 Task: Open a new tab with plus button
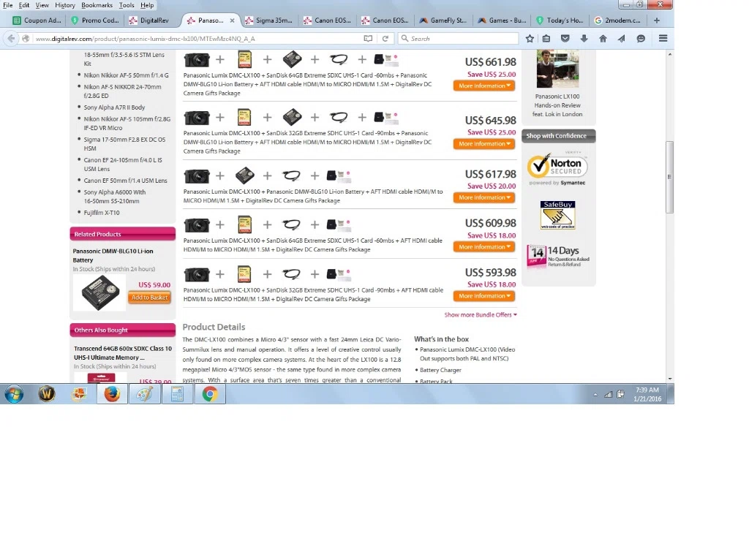click(657, 20)
